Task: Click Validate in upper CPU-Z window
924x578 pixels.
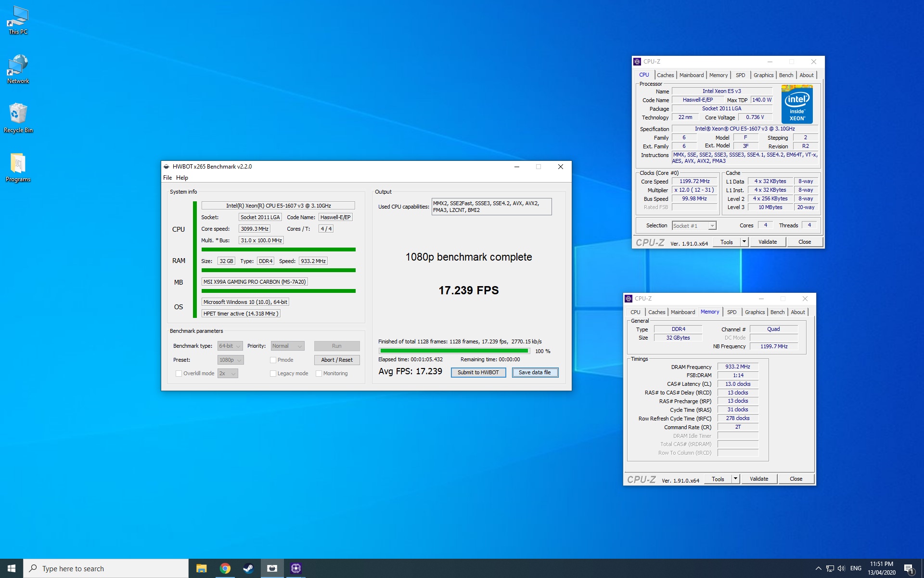Action: pyautogui.click(x=768, y=242)
